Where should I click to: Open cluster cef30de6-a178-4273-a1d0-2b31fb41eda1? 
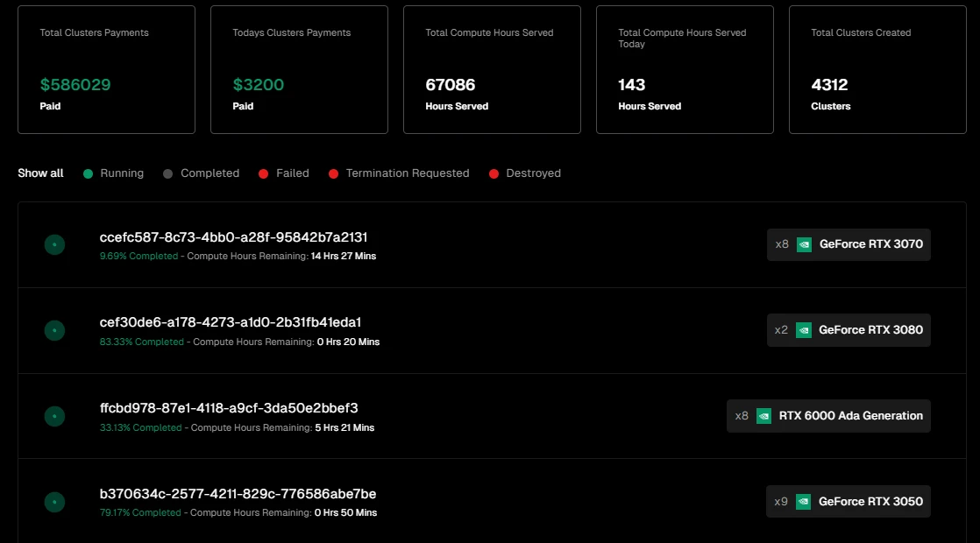231,322
